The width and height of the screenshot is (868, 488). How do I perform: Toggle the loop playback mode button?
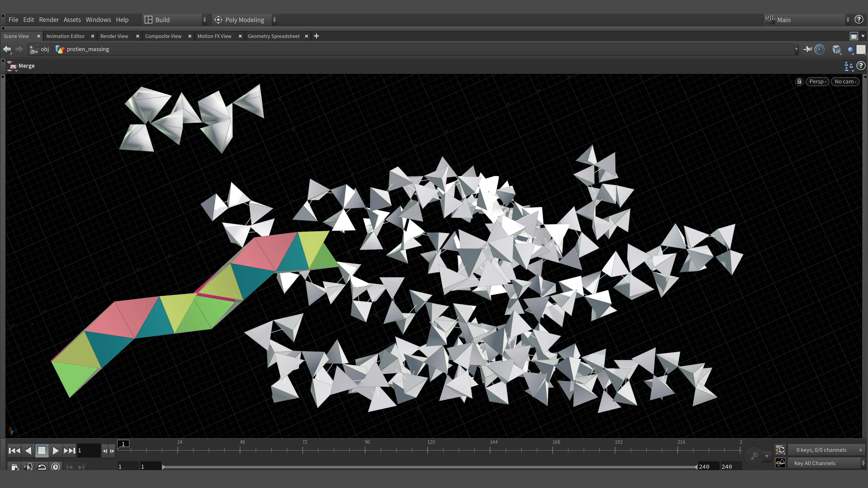pos(42,467)
